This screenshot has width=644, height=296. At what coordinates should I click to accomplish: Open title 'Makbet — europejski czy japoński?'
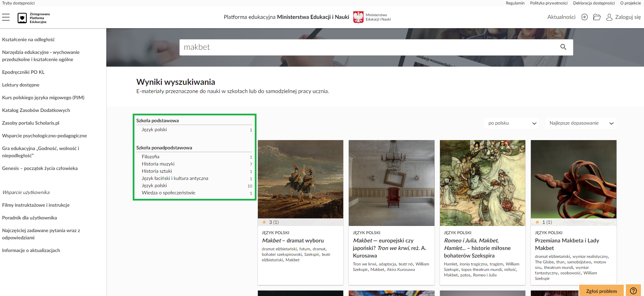pos(390,248)
